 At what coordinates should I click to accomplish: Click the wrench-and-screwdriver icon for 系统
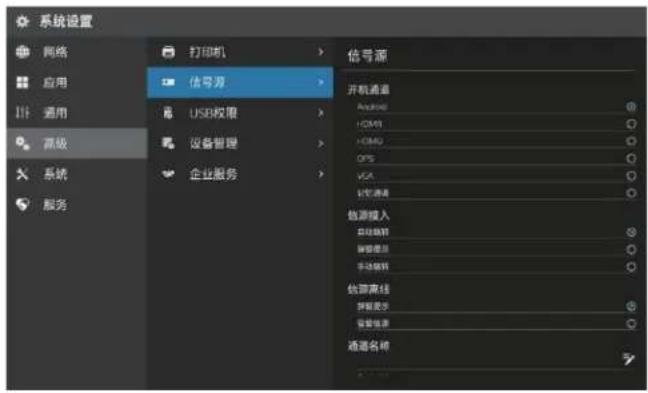click(22, 174)
